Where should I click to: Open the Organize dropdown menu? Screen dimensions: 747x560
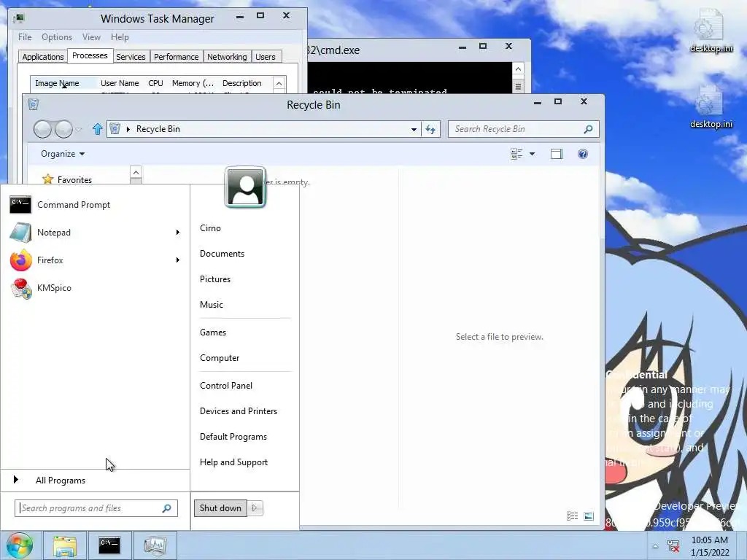coord(63,154)
